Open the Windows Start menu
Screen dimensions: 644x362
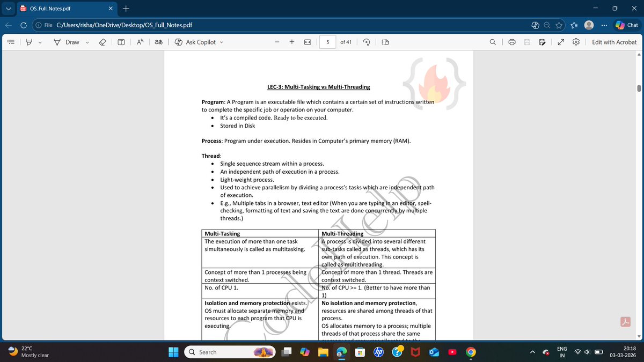(x=173, y=352)
